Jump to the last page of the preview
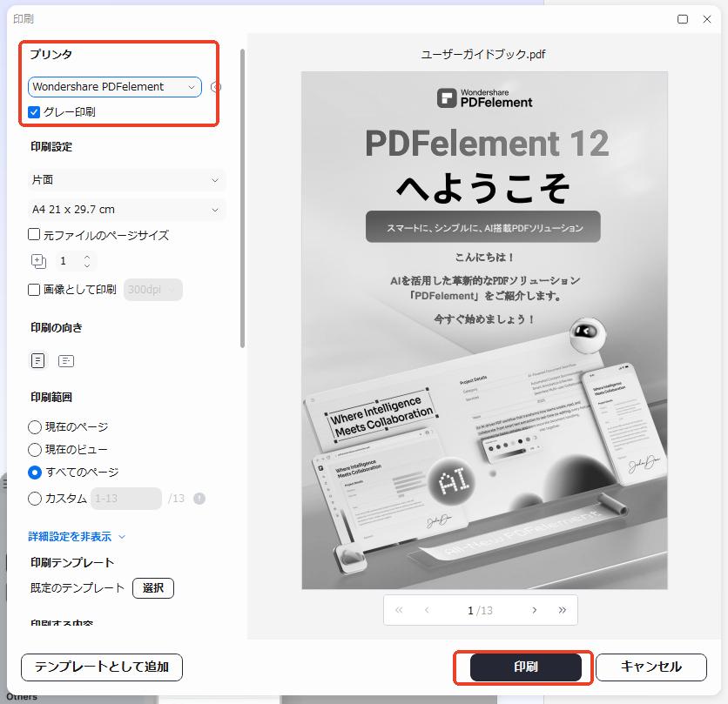Image resolution: width=728 pixels, height=704 pixels. pyautogui.click(x=562, y=610)
